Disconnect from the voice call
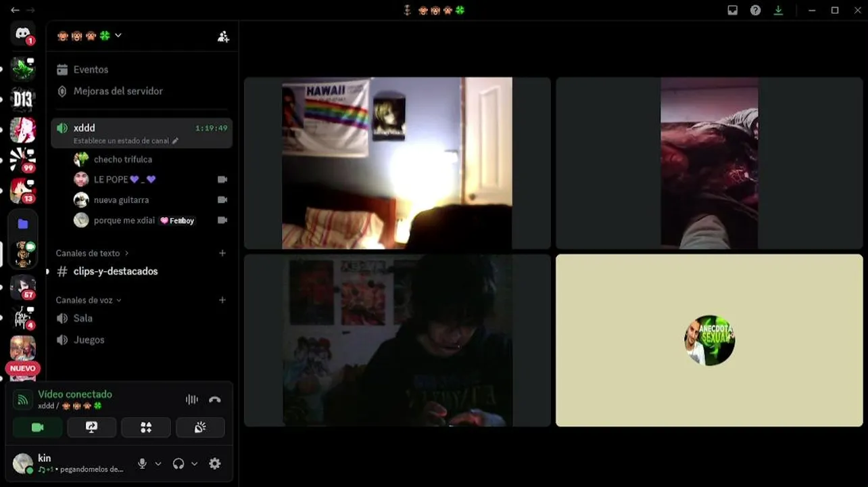The image size is (868, 487). coord(214,399)
